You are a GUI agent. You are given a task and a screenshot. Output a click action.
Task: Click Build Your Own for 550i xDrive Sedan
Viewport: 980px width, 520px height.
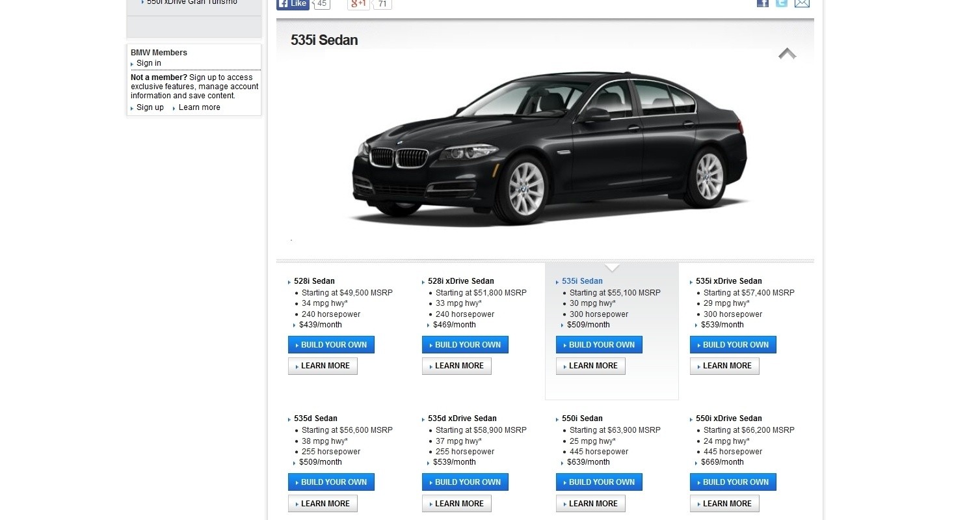pyautogui.click(x=733, y=482)
